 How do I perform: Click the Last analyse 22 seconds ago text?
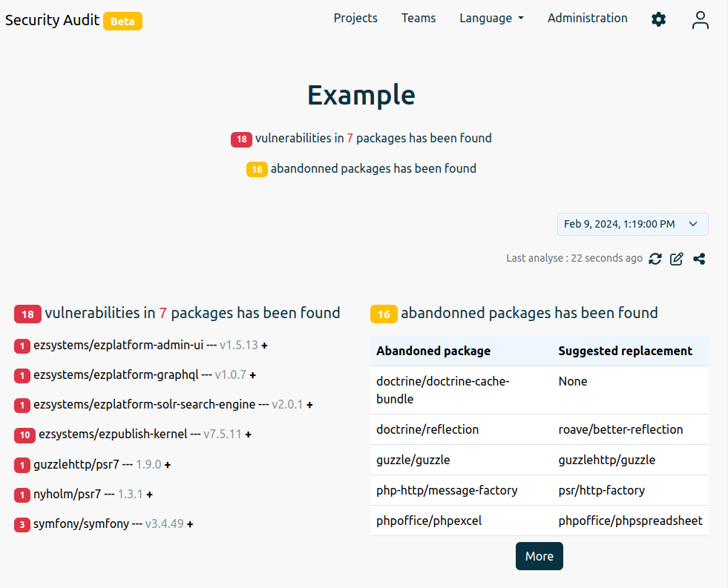(x=574, y=258)
